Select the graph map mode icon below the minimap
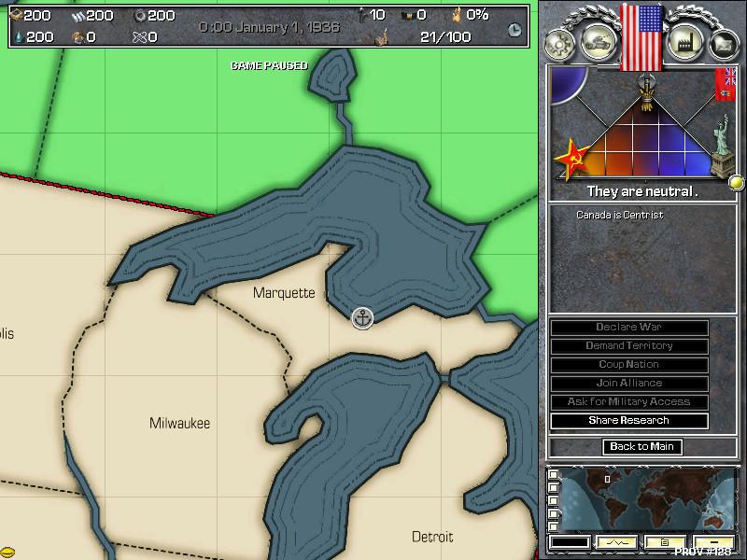Screen dimensions: 747x560 coord(617,542)
